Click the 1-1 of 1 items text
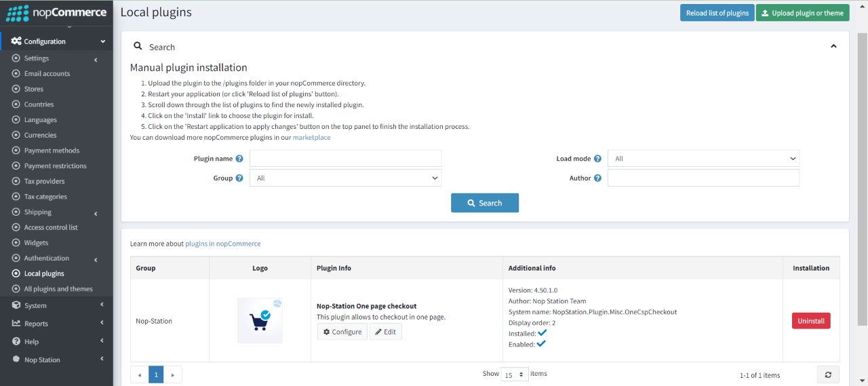868x386 pixels. (759, 375)
